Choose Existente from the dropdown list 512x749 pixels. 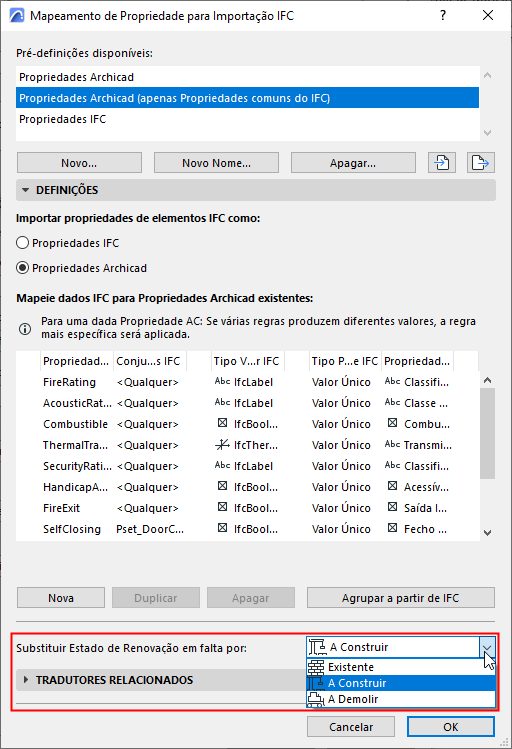point(401,667)
